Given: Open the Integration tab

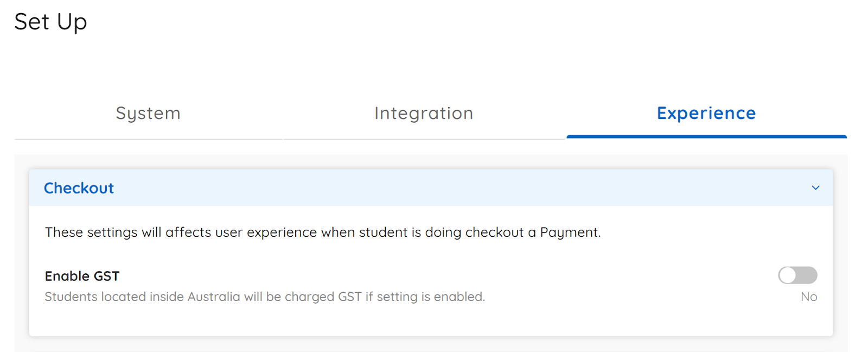Looking at the screenshot, I should [423, 114].
